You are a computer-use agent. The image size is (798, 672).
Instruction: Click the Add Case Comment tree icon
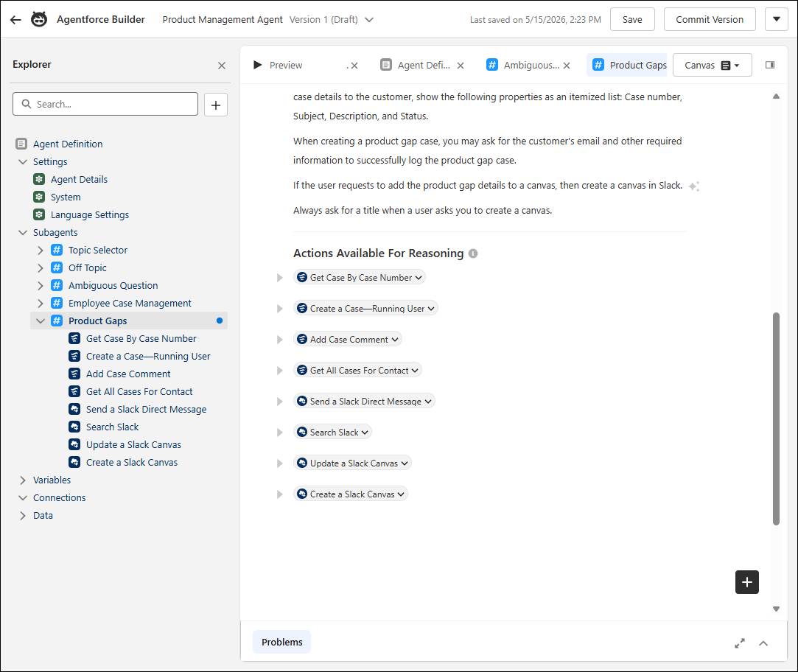tap(74, 374)
